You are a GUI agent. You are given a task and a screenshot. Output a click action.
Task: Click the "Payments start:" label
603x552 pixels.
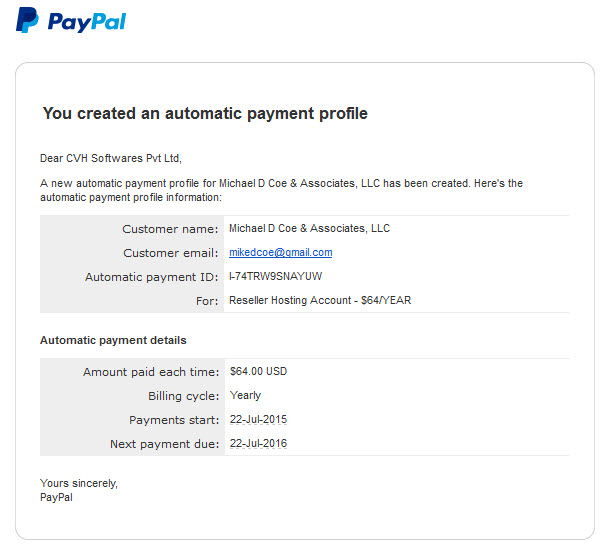point(174,420)
